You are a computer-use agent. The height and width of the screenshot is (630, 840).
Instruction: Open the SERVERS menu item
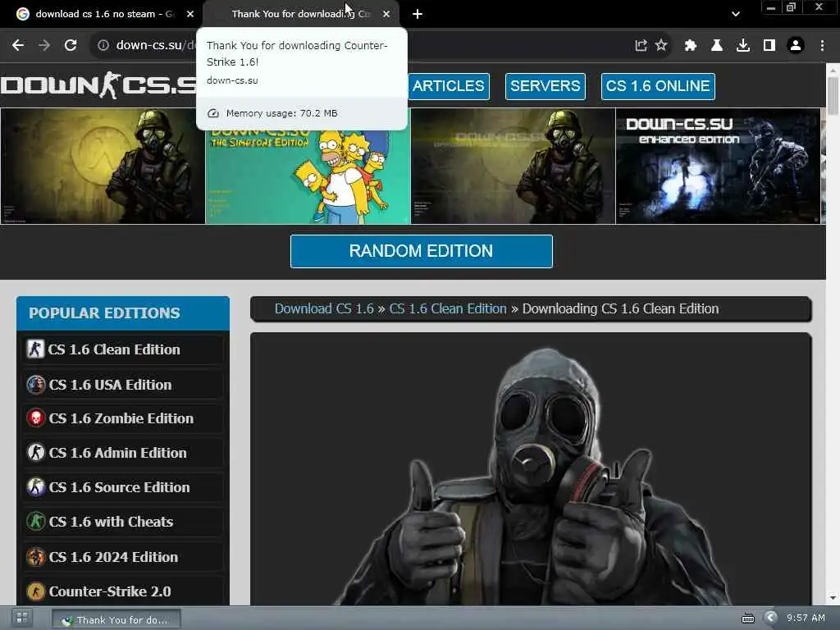545,86
